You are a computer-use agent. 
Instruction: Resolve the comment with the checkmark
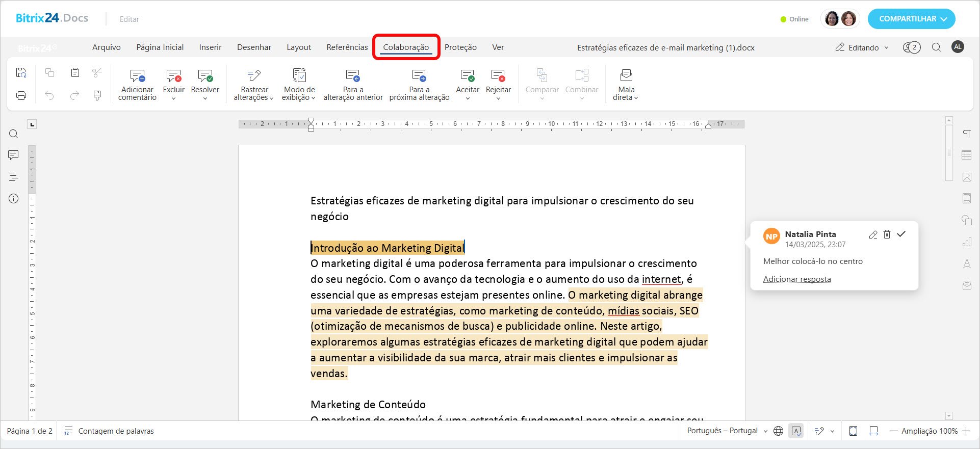click(x=901, y=234)
